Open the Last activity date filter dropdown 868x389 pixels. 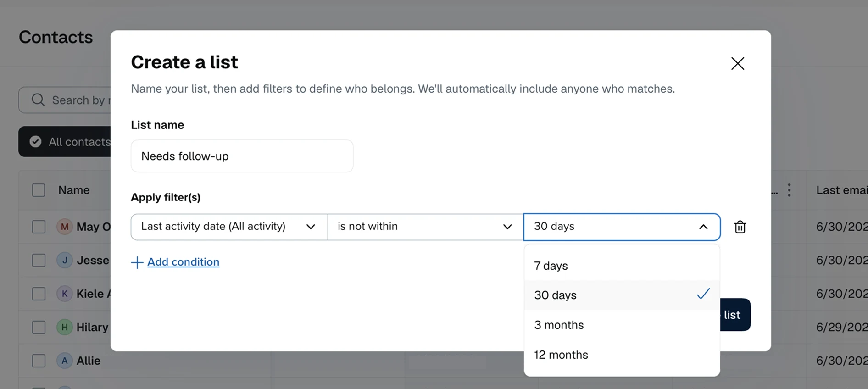pyautogui.click(x=229, y=227)
